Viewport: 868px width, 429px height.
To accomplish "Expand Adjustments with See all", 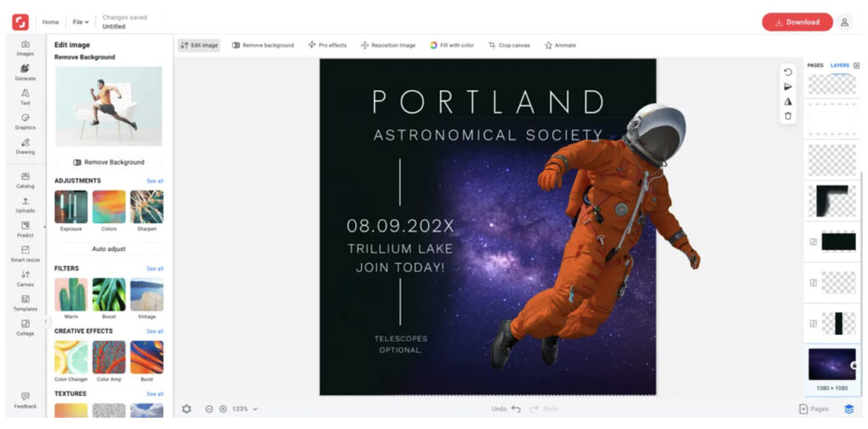I will (154, 181).
